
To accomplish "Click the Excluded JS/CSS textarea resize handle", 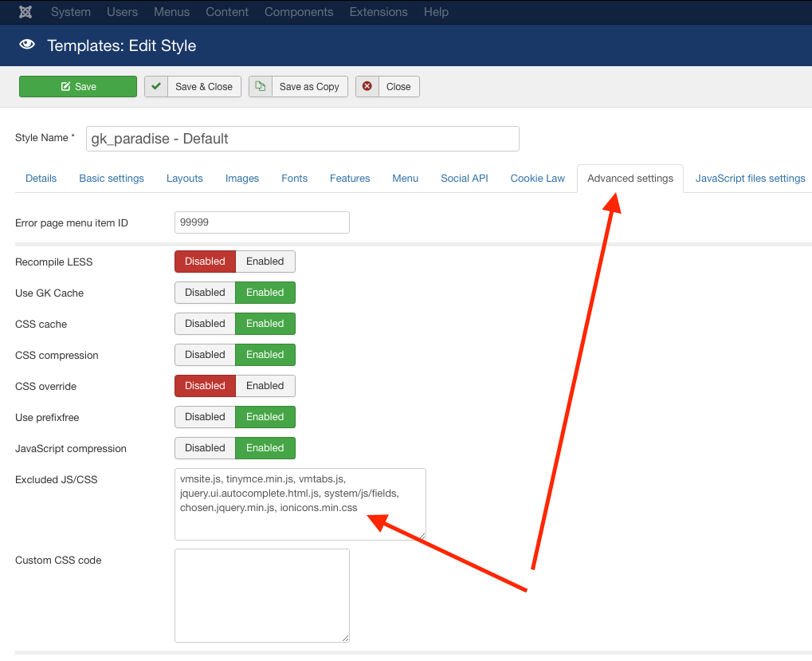I will coord(422,536).
